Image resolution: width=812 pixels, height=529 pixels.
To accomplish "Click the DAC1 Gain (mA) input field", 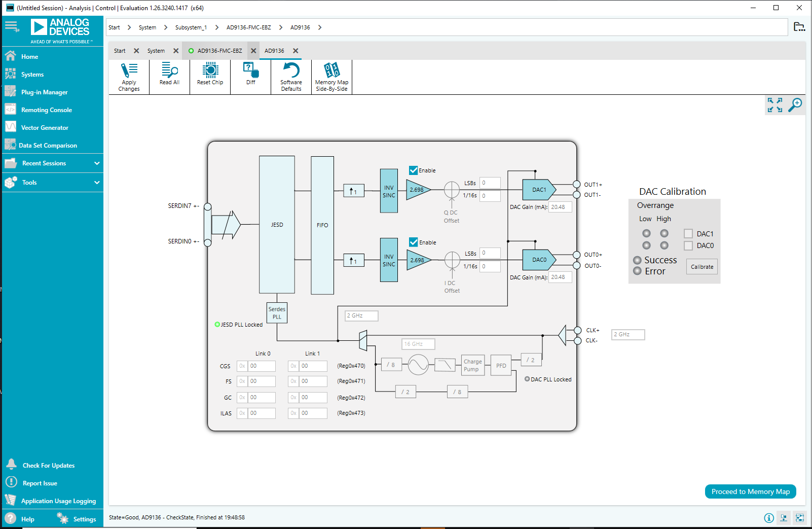I will point(560,207).
